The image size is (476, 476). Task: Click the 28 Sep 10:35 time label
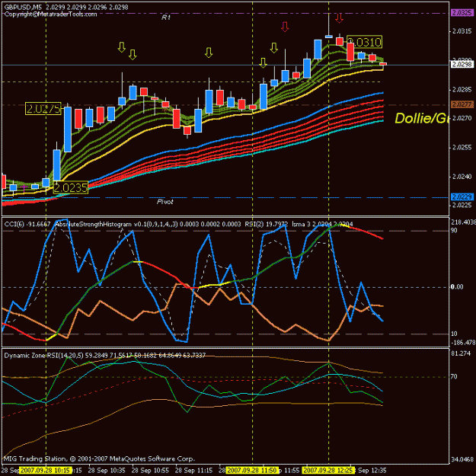106,471
